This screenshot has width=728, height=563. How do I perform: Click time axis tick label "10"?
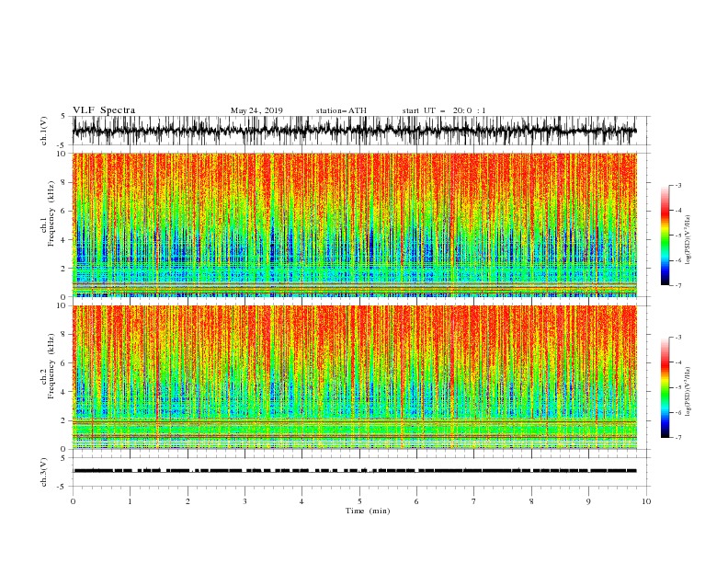(646, 501)
